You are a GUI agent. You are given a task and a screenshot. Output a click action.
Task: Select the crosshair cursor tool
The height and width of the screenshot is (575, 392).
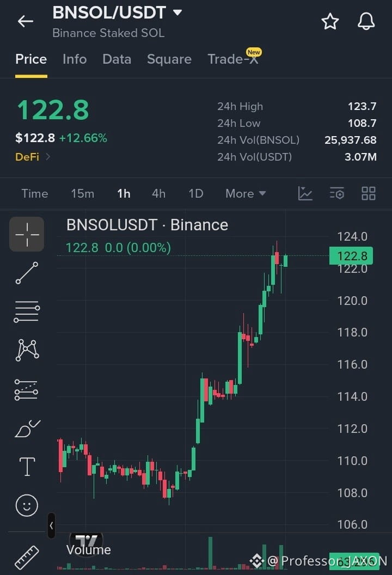pos(27,234)
